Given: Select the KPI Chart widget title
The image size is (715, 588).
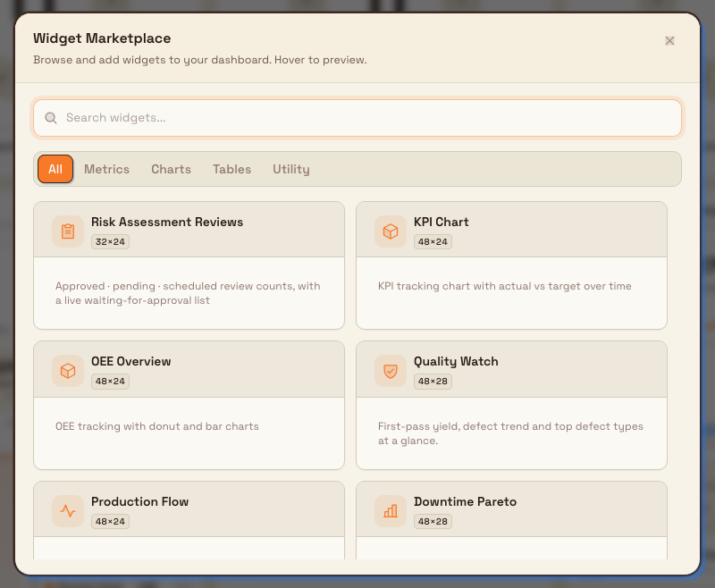Looking at the screenshot, I should click(441, 222).
